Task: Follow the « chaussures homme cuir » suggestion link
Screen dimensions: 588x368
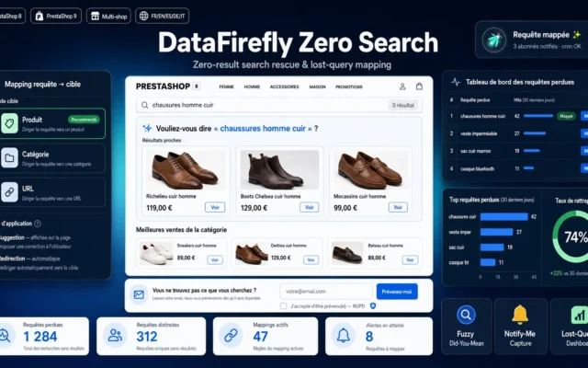Action: (x=263, y=129)
